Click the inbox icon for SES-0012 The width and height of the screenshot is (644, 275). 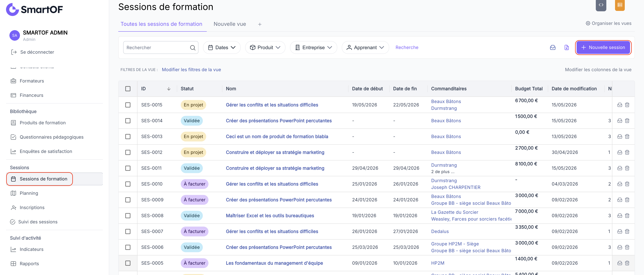tap(620, 152)
